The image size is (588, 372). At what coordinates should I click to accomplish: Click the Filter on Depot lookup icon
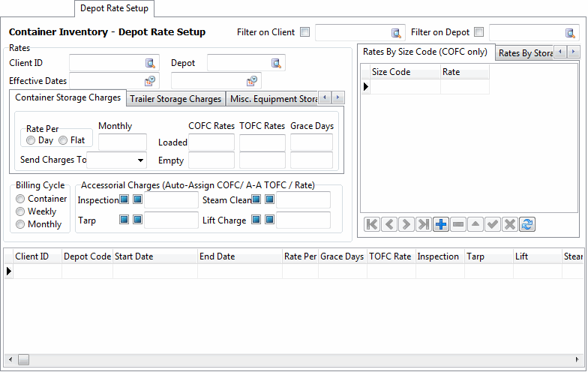(570, 32)
